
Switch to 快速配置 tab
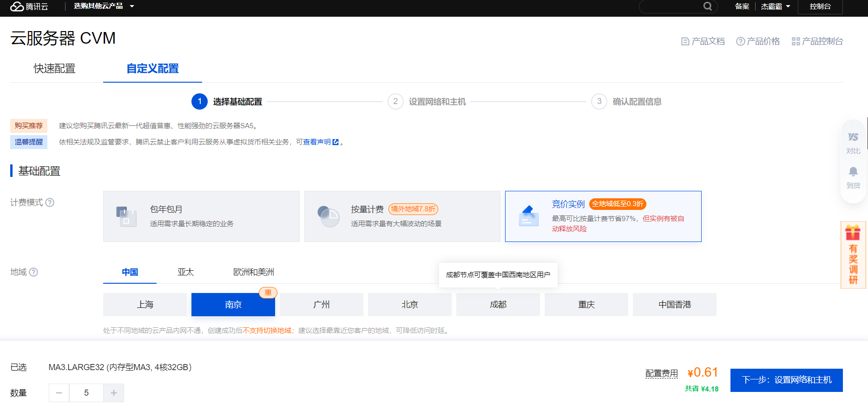pos(54,69)
